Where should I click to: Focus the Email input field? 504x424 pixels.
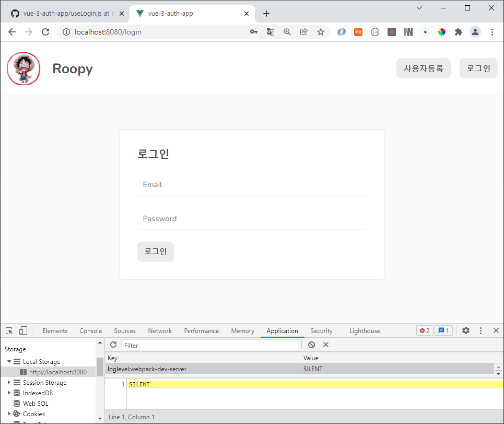[252, 185]
